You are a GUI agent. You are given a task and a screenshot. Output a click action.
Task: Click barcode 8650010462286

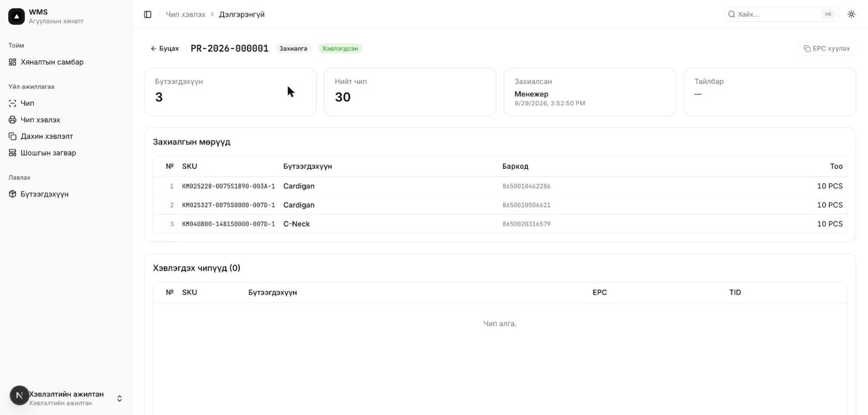pos(526,186)
